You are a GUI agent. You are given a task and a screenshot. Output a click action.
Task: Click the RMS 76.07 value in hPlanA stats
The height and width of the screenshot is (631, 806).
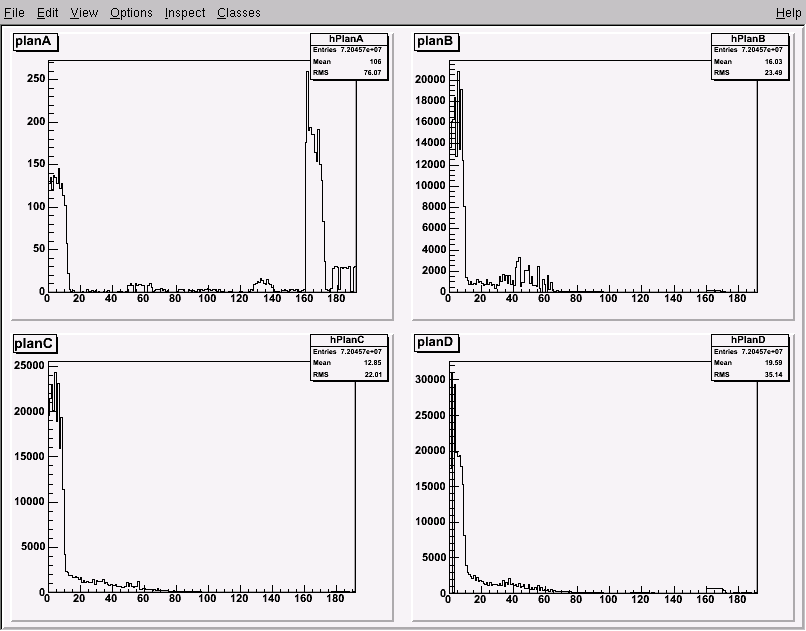click(x=373, y=73)
